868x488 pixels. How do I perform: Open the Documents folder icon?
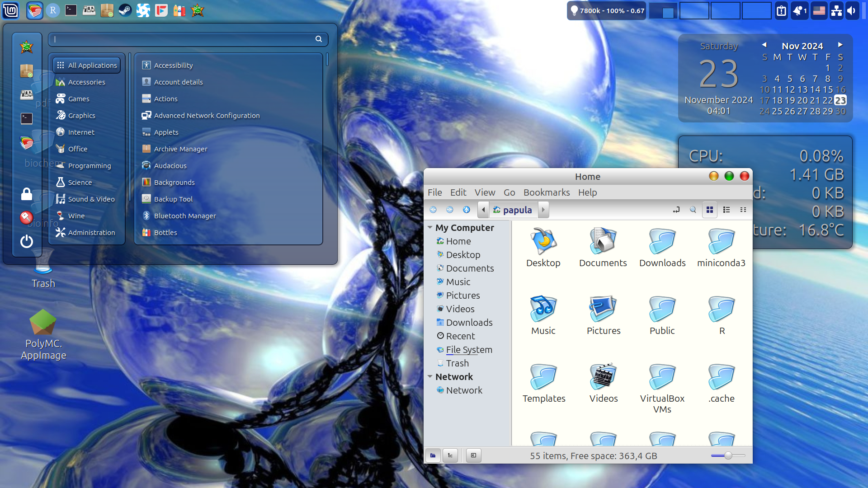click(x=603, y=247)
